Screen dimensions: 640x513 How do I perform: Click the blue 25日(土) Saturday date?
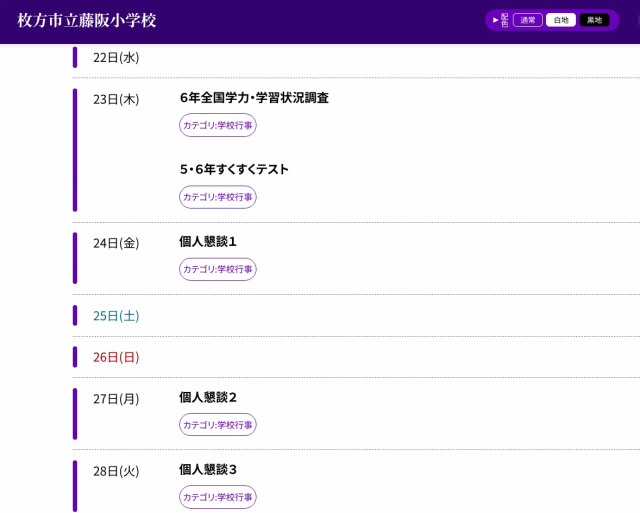[116, 316]
